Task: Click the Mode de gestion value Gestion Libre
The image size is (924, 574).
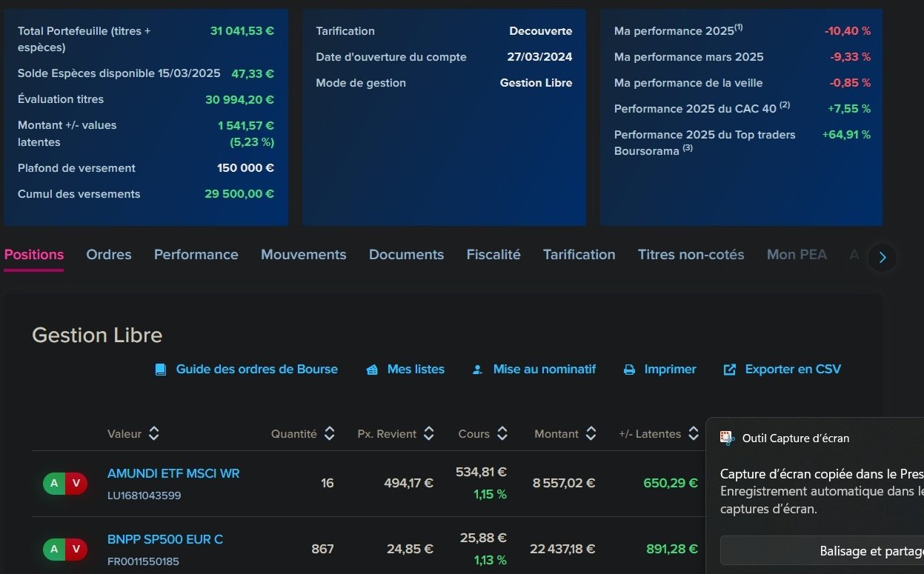Action: pyautogui.click(x=536, y=83)
